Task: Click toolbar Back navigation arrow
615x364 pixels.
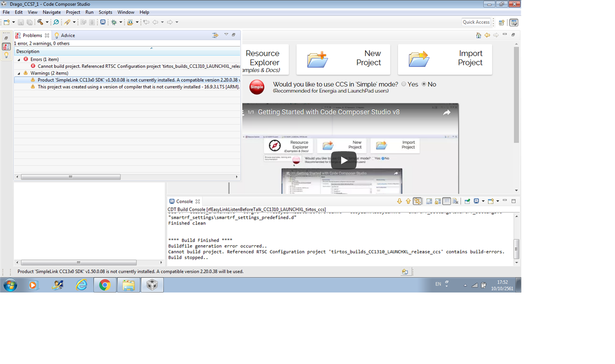Action: point(155,22)
